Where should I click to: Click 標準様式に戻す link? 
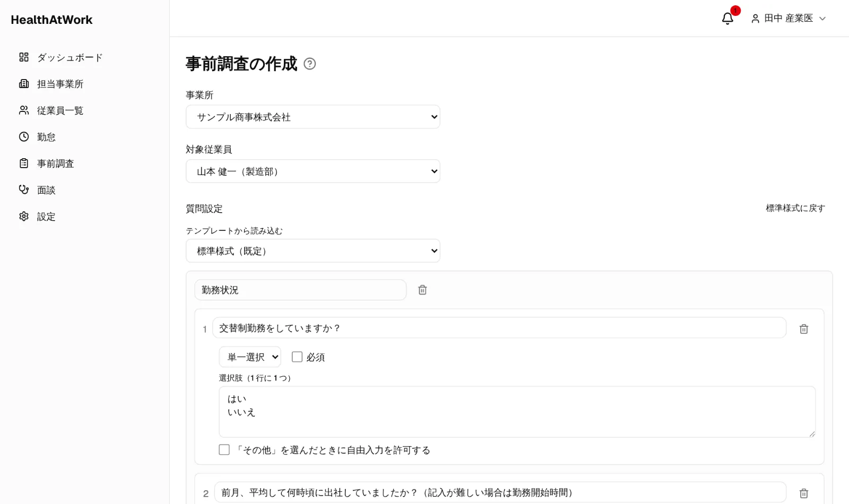click(795, 208)
